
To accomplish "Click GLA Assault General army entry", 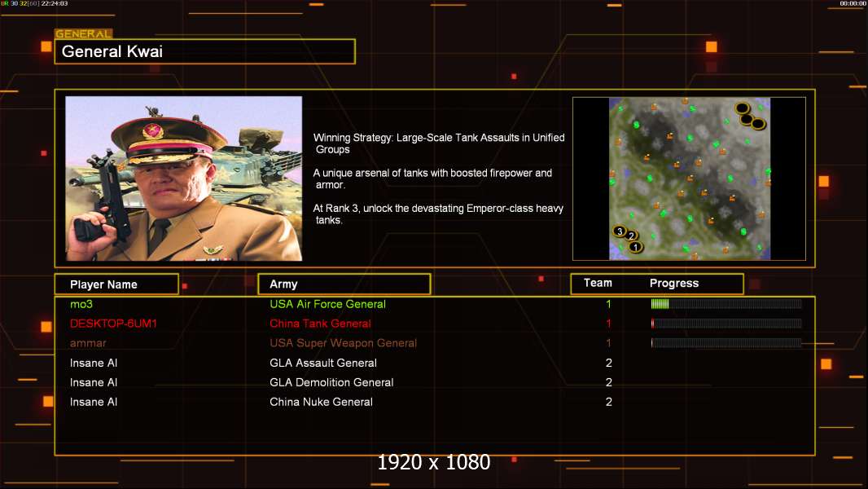I will pyautogui.click(x=323, y=363).
